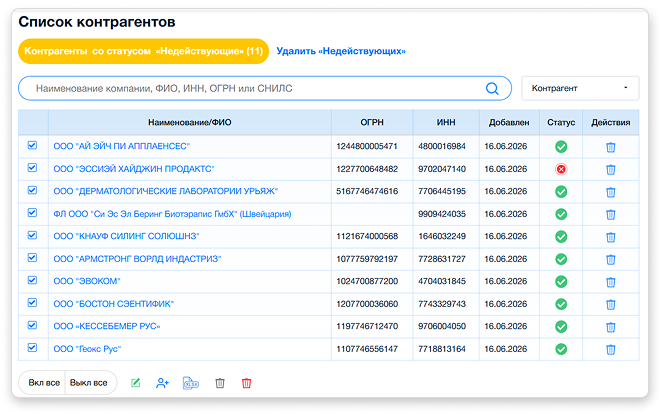Image resolution: width=662 pixels, height=414 pixels.
Task: Click red trash icon in bottom toolbar
Action: point(247,383)
